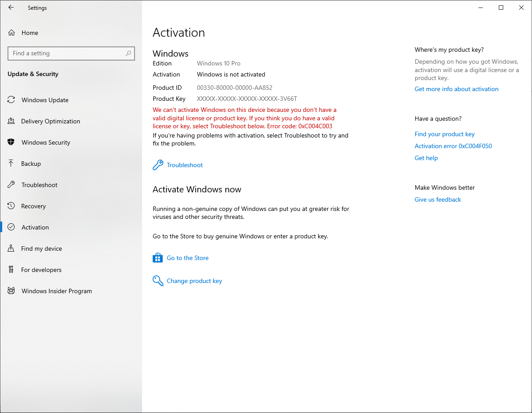
Task: Click Find your product key link
Action: [x=444, y=134]
